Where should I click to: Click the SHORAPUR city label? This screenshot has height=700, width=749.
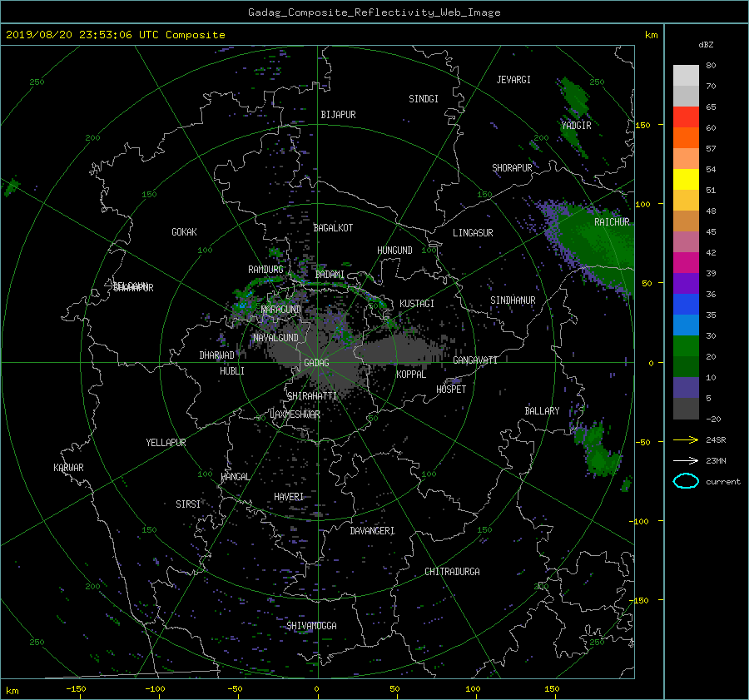(x=512, y=168)
